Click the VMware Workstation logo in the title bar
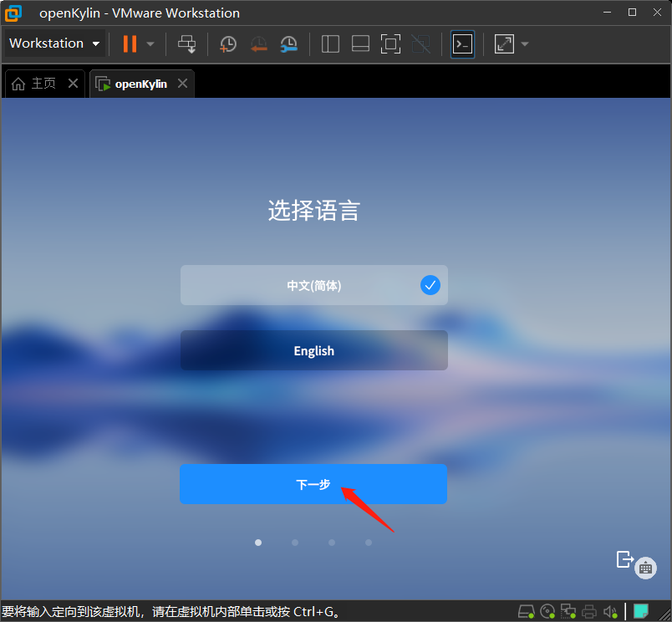672x622 pixels. 13,13
